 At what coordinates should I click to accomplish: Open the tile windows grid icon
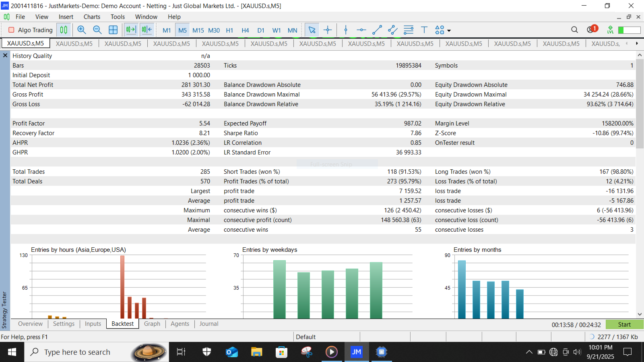pos(113,30)
